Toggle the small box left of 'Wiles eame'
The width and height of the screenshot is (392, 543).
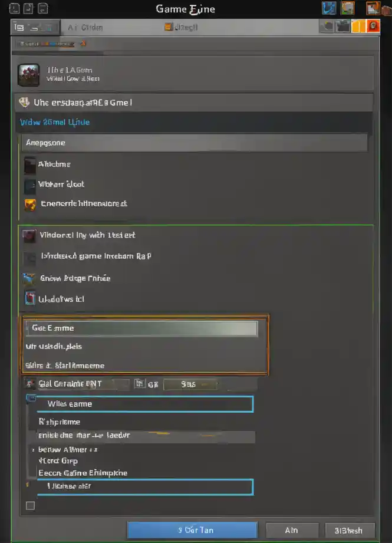(31, 399)
